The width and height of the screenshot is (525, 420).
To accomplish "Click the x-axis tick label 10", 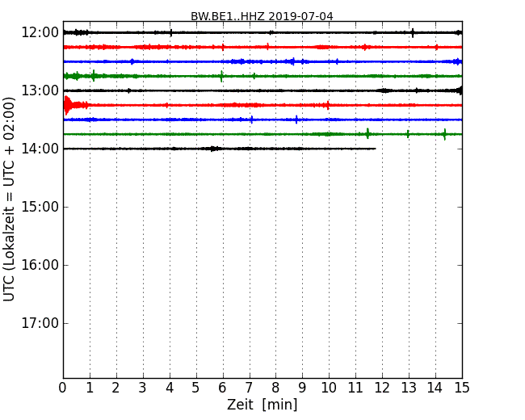I will [329, 388].
